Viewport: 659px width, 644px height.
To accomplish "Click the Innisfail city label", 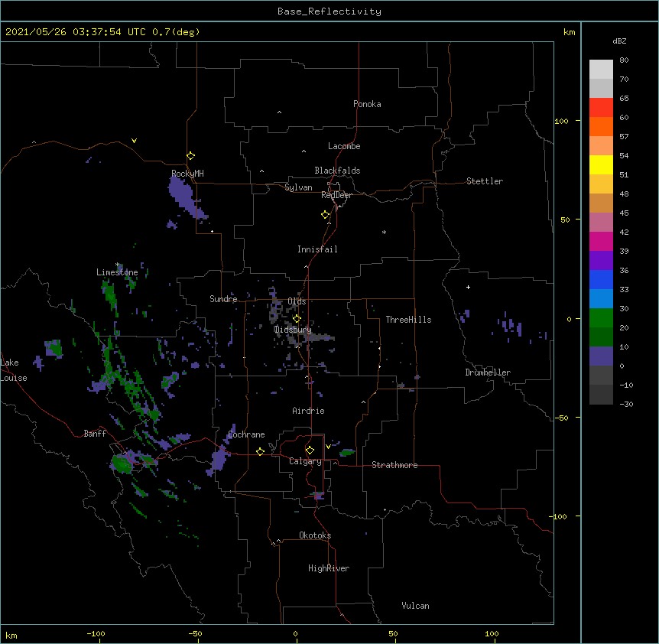I will (317, 249).
